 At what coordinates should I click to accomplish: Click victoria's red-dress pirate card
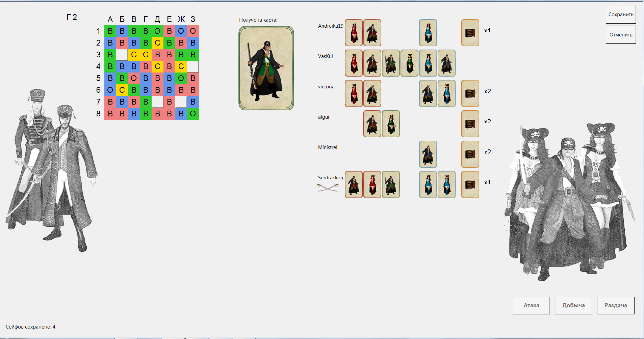click(354, 93)
